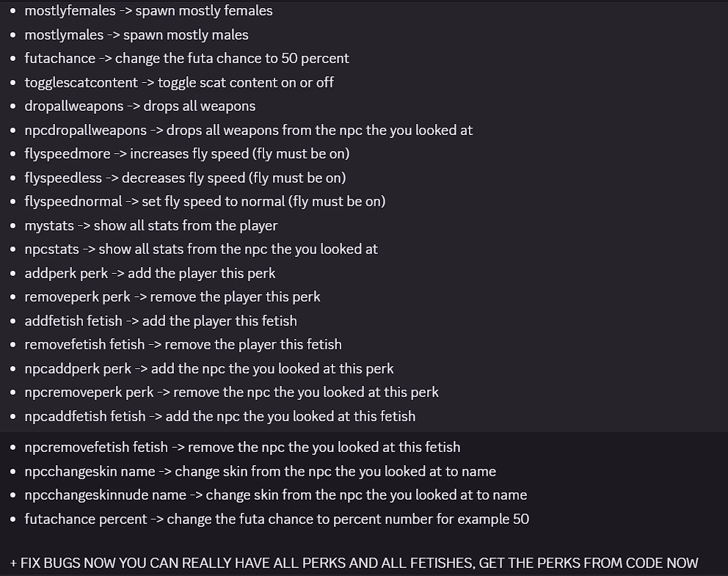Click the npcstats command line
The height and width of the screenshot is (576, 728).
click(201, 249)
